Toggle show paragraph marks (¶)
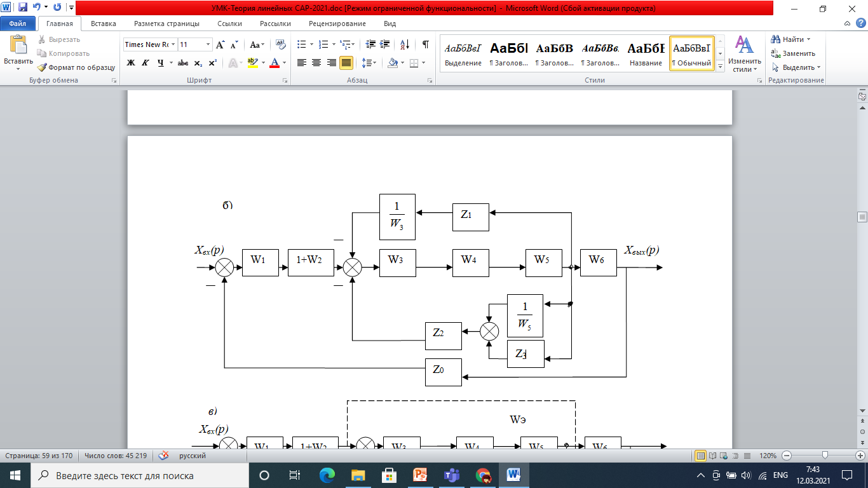Viewport: 868px width, 488px height. 426,44
